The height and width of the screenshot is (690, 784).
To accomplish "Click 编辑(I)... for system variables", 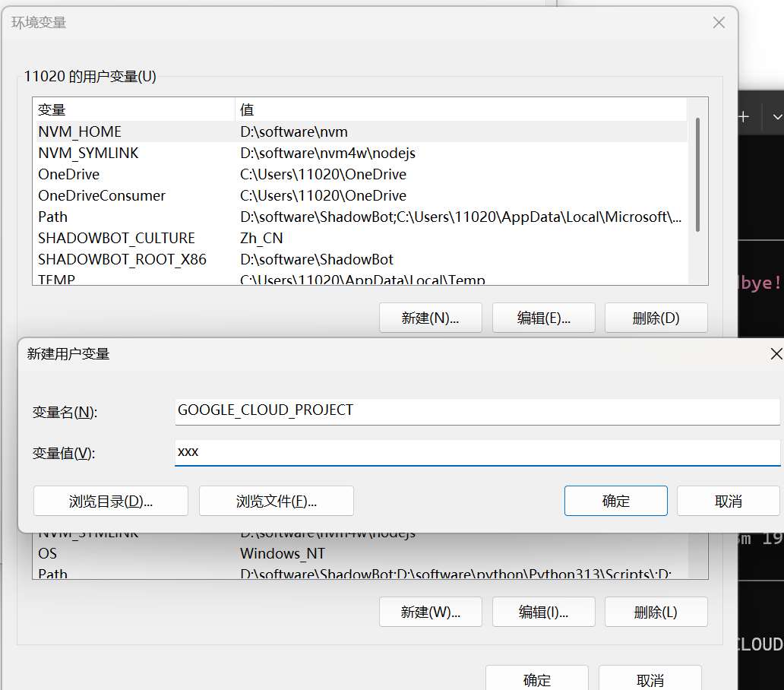I will pos(544,612).
